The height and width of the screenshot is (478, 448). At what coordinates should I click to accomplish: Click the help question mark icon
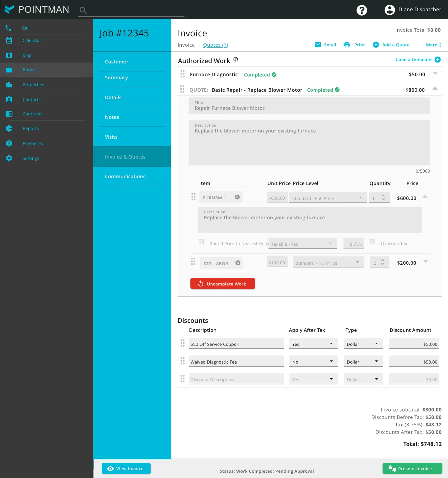362,10
